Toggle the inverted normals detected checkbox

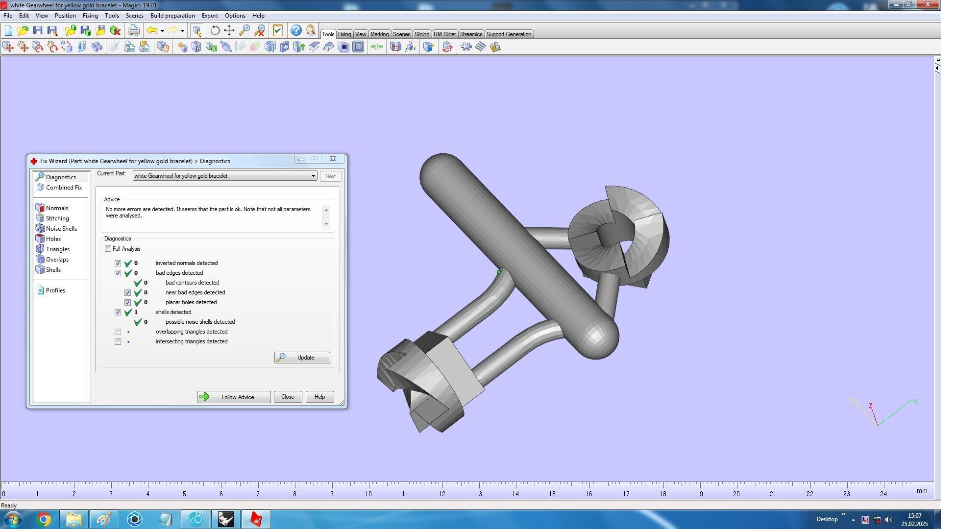[x=118, y=264]
